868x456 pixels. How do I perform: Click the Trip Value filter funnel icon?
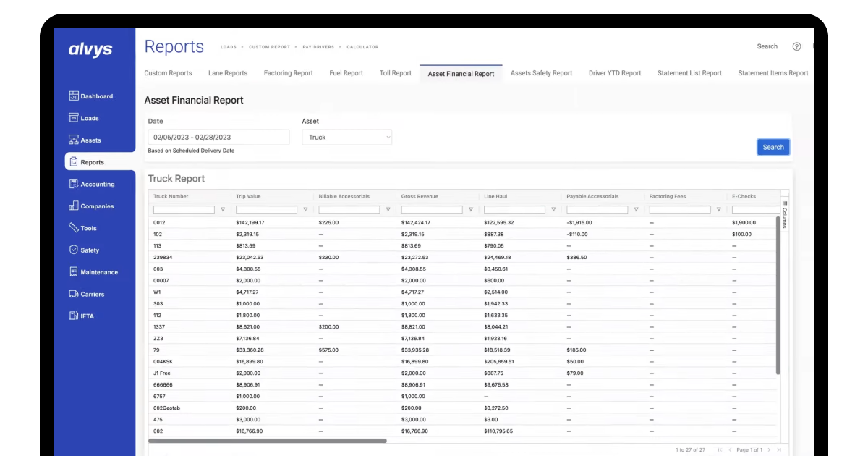pyautogui.click(x=305, y=210)
